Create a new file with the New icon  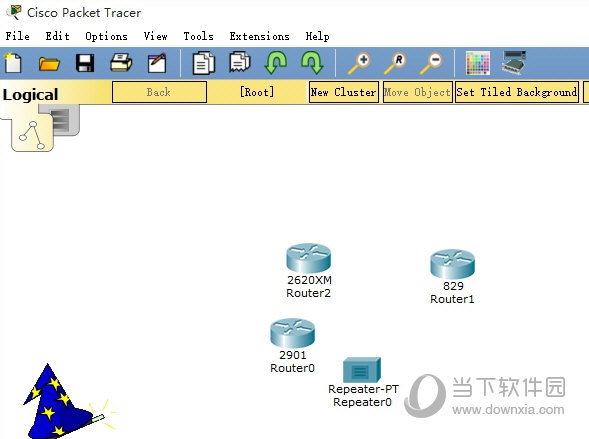pos(13,63)
